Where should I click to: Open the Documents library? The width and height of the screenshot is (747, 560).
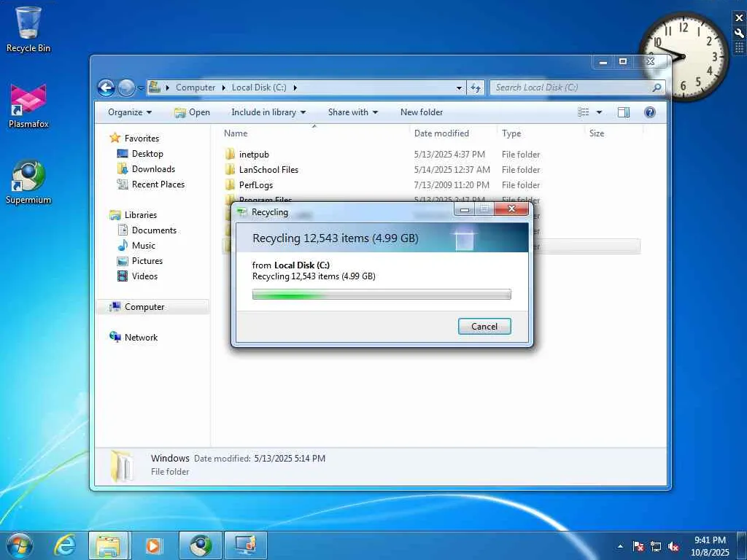pyautogui.click(x=154, y=230)
